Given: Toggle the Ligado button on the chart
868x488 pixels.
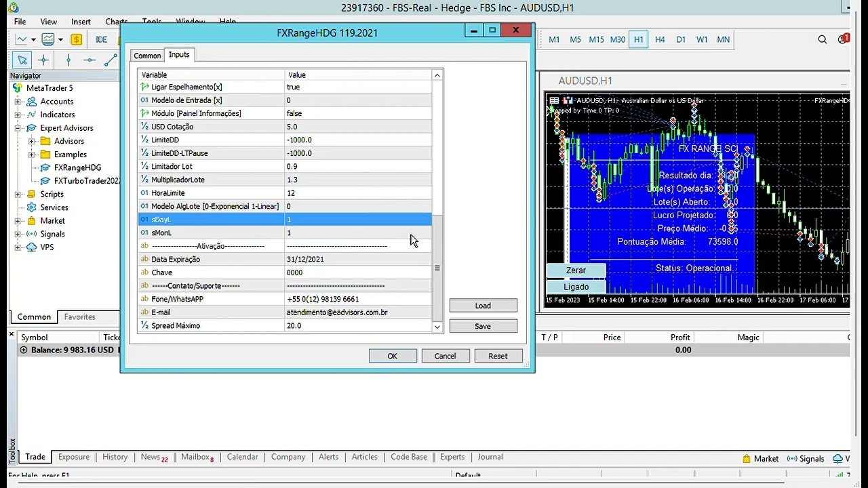Looking at the screenshot, I should click(576, 286).
